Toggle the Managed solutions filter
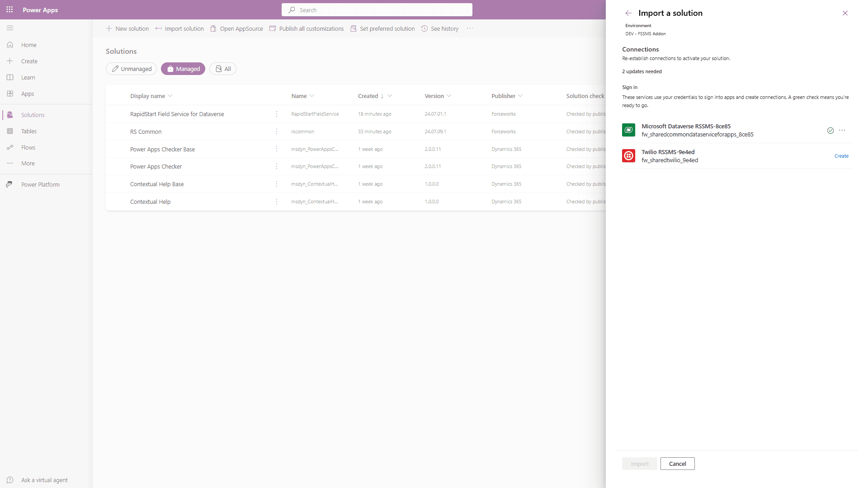The image size is (868, 488). 183,69
